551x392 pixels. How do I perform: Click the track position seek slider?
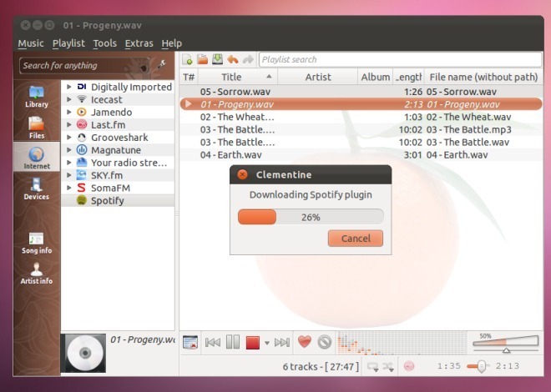(478, 366)
